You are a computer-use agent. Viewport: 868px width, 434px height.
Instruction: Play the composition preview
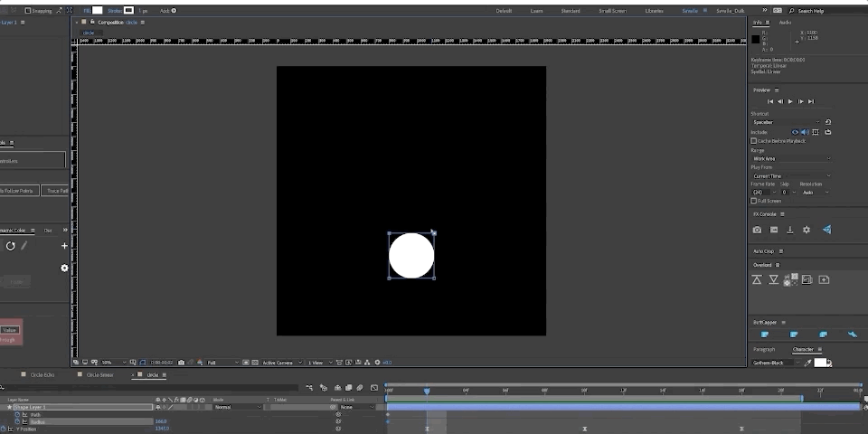point(790,101)
